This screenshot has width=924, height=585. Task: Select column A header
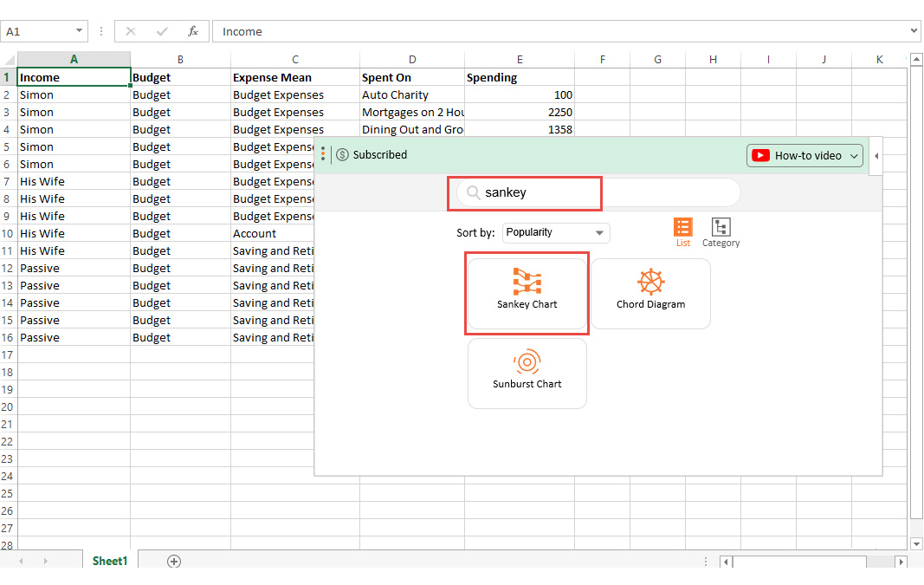(x=74, y=59)
